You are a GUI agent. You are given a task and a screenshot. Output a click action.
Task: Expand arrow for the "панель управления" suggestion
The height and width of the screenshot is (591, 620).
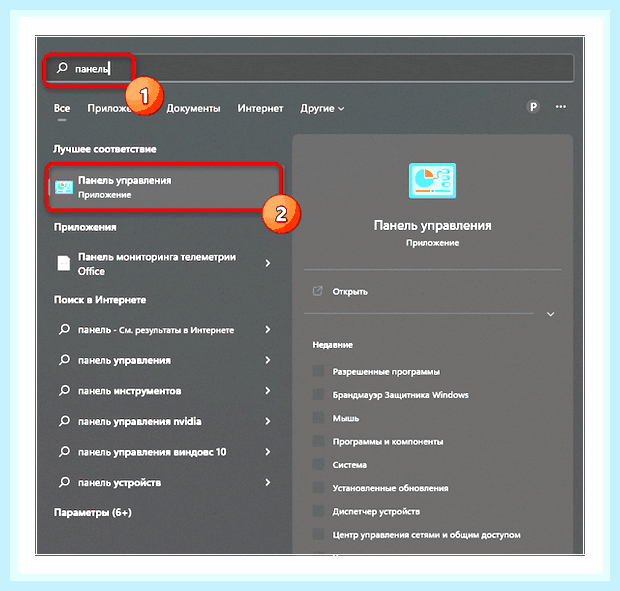pos(268,360)
